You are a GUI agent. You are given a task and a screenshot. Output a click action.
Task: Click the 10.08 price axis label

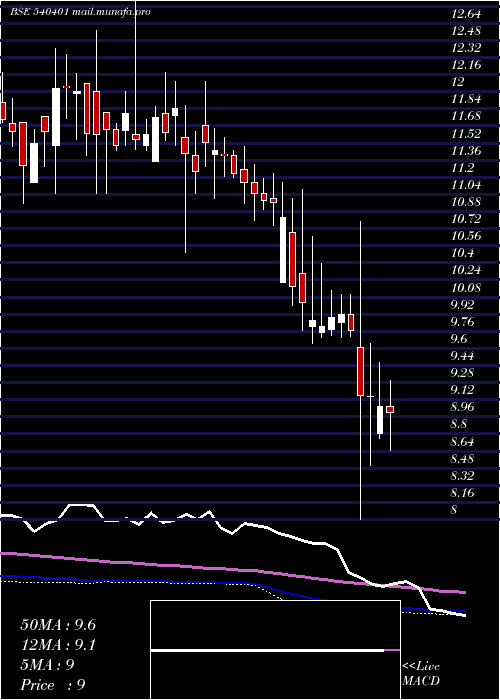466,288
